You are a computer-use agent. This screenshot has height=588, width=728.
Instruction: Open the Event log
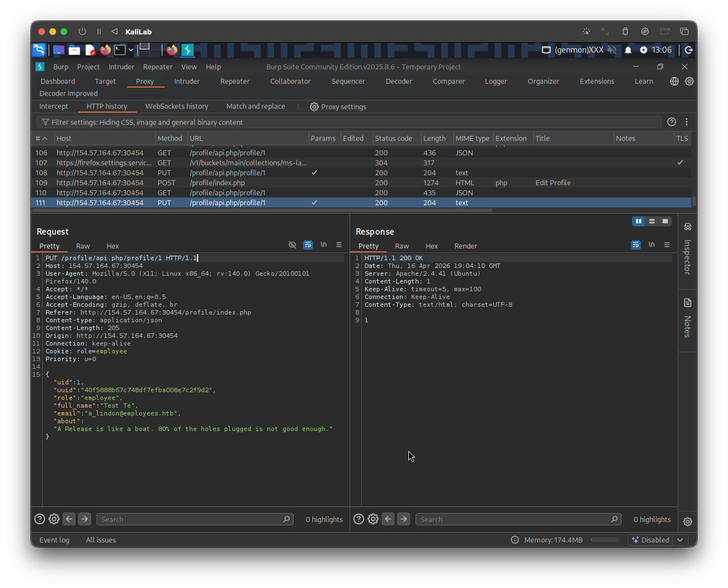[x=54, y=540]
